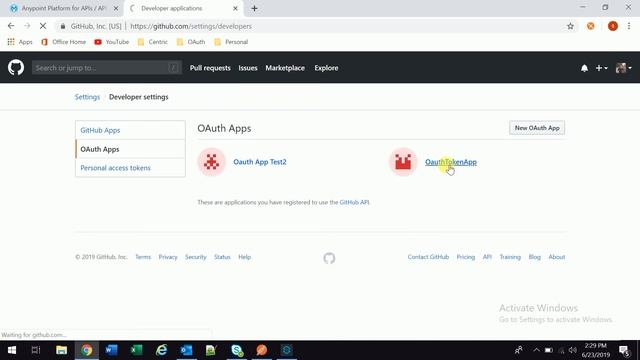Select the Developer applications tab

184,8
